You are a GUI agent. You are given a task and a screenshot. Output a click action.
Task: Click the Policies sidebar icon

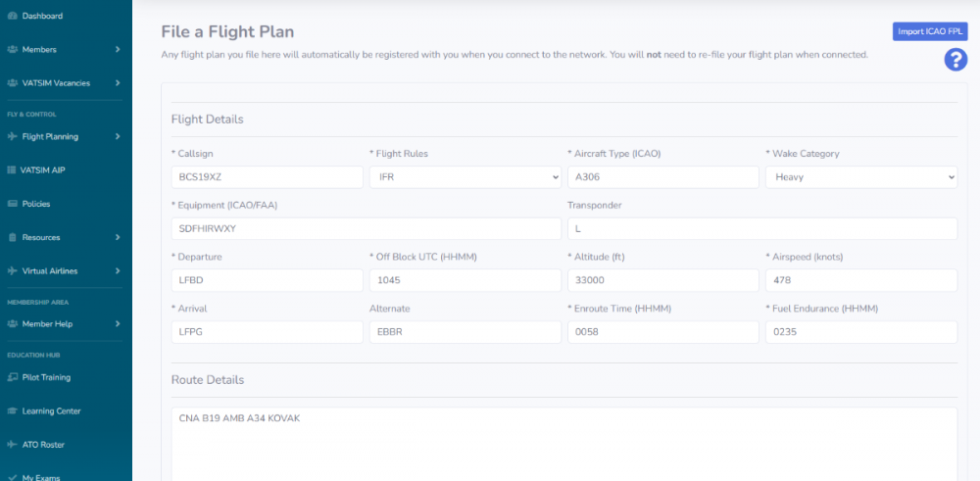12,204
